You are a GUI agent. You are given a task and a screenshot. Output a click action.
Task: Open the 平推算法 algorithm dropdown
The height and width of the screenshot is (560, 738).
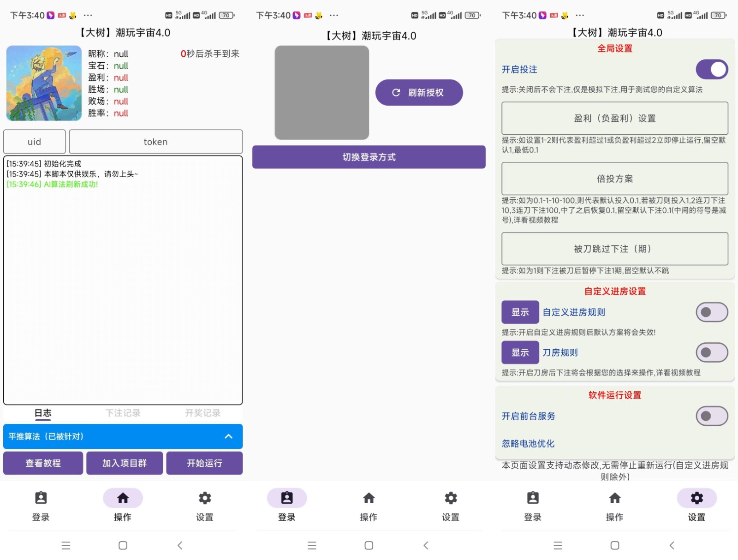pyautogui.click(x=123, y=436)
